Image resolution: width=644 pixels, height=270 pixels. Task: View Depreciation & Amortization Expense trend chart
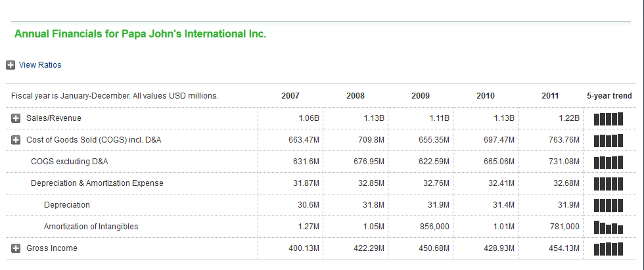coord(609,183)
